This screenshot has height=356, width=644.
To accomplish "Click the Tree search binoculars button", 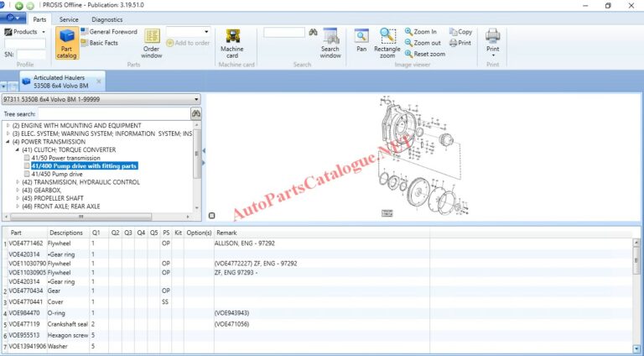I will [196, 113].
